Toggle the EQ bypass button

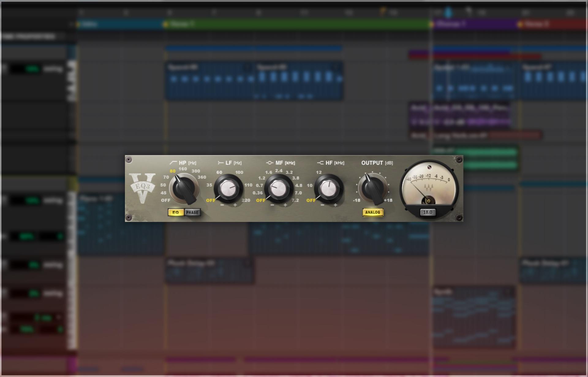point(176,212)
